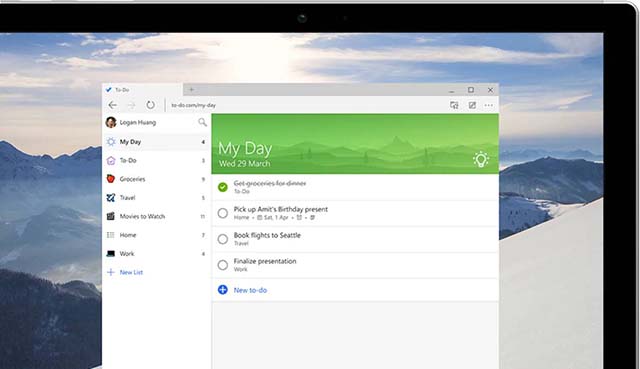Click the My Day count badge 4
The image size is (640, 369).
click(x=203, y=142)
